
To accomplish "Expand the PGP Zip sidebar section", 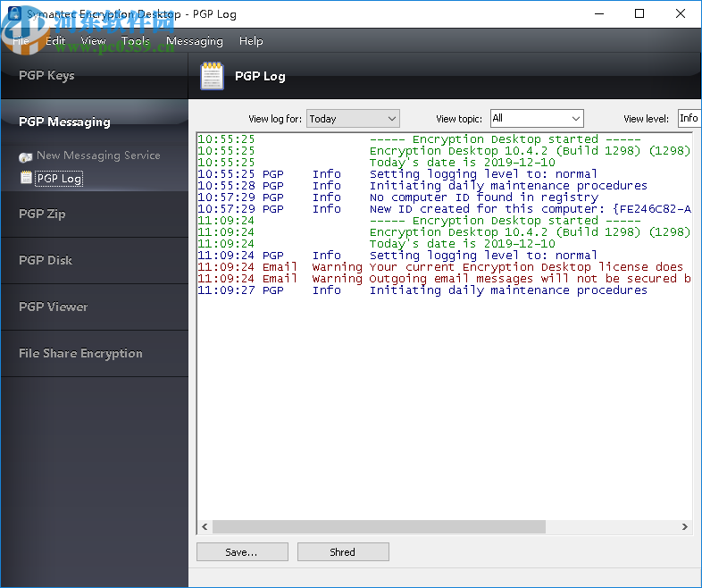I will pos(95,214).
